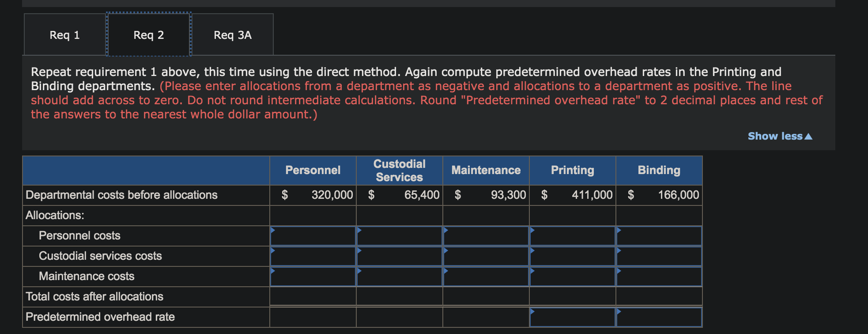This screenshot has width=868, height=334.
Task: Click Departmental costs before allocations label
Action: [121, 195]
